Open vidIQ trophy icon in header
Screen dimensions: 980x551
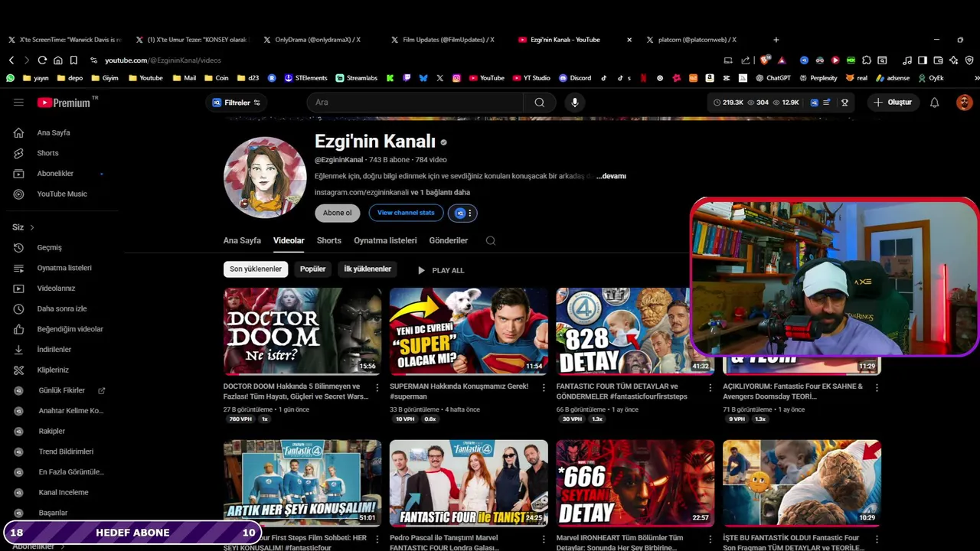(844, 103)
